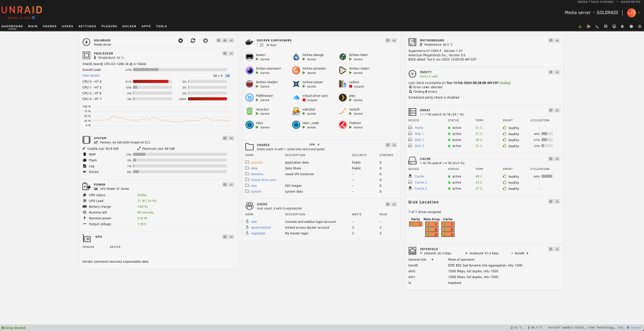Open the SMB dropdown in Shares
The image size is (644, 331).
(315, 144)
